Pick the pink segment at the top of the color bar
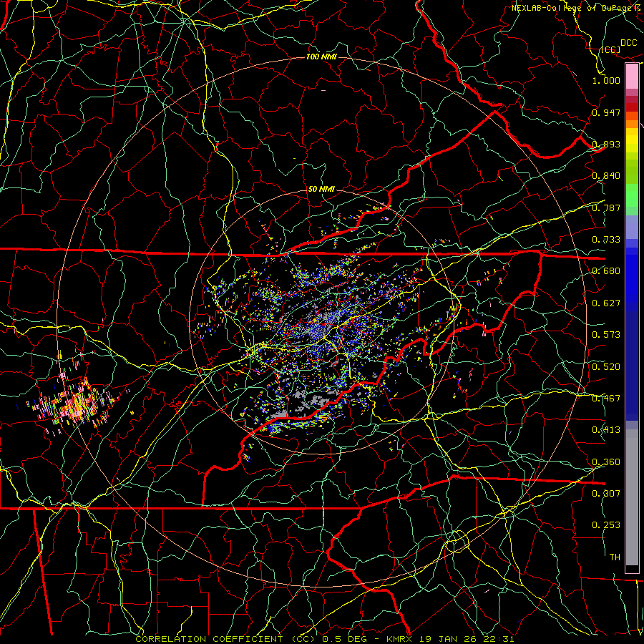644x644 pixels. [632, 76]
